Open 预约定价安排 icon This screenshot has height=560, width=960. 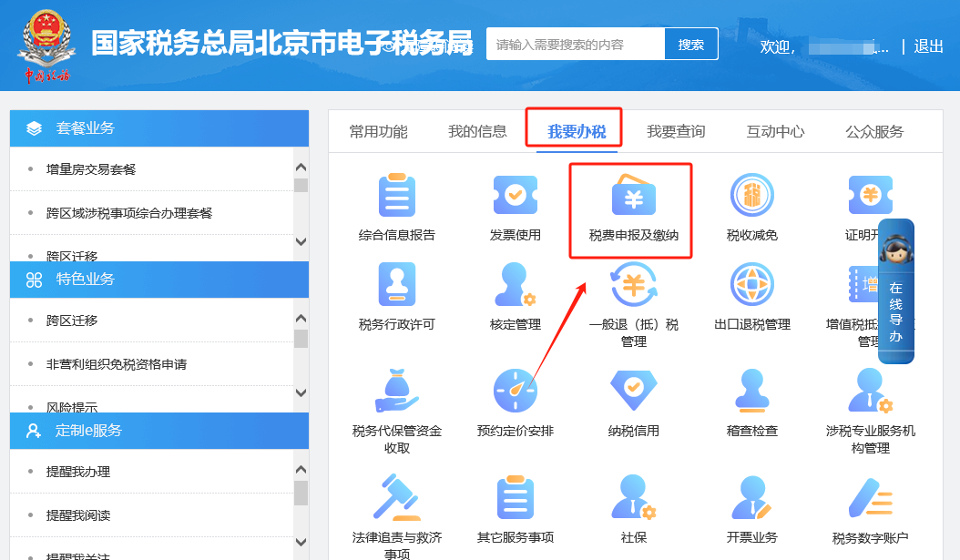(516, 392)
